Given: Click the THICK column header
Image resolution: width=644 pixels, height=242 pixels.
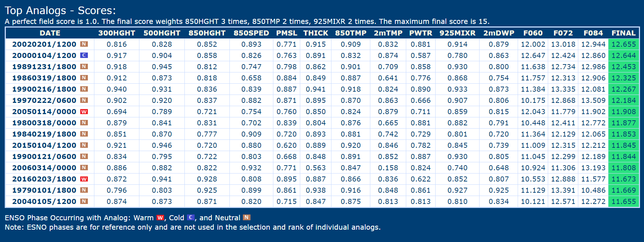Looking at the screenshot, I should coord(316,33).
